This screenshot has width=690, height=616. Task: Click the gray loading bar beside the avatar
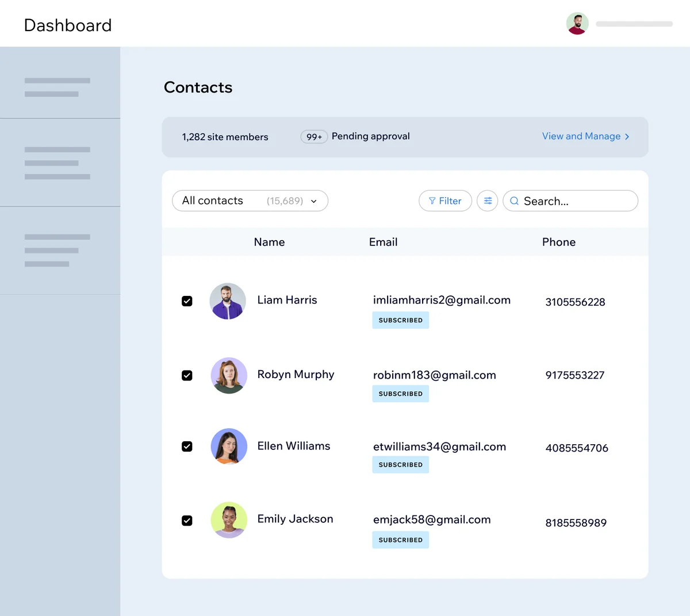point(634,24)
